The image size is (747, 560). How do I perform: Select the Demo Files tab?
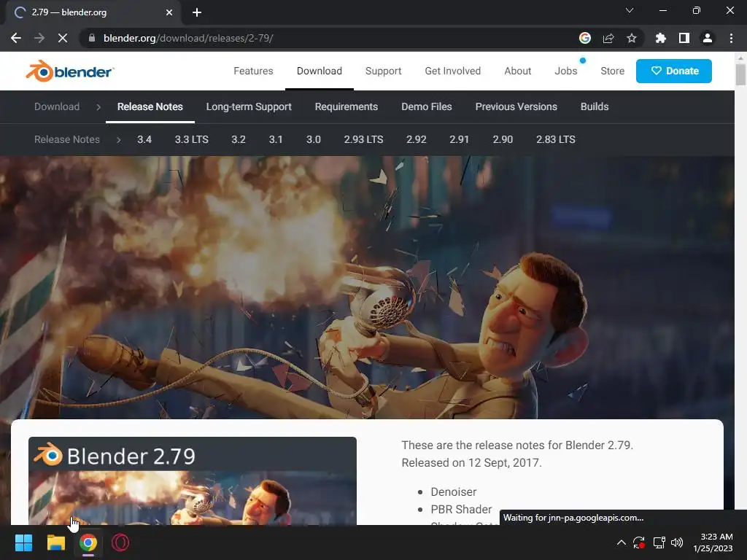point(426,106)
